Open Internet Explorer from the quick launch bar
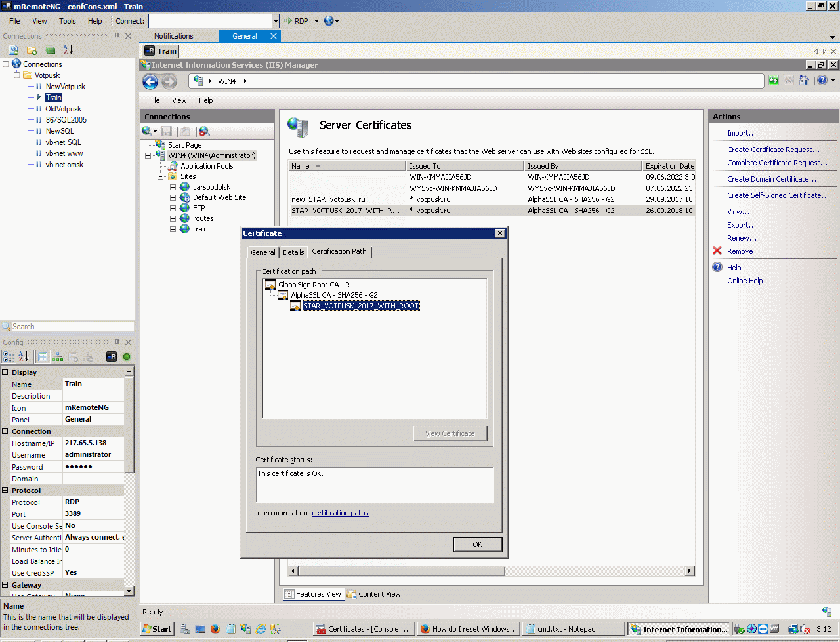Screen dimensions: 840x642 [261, 629]
